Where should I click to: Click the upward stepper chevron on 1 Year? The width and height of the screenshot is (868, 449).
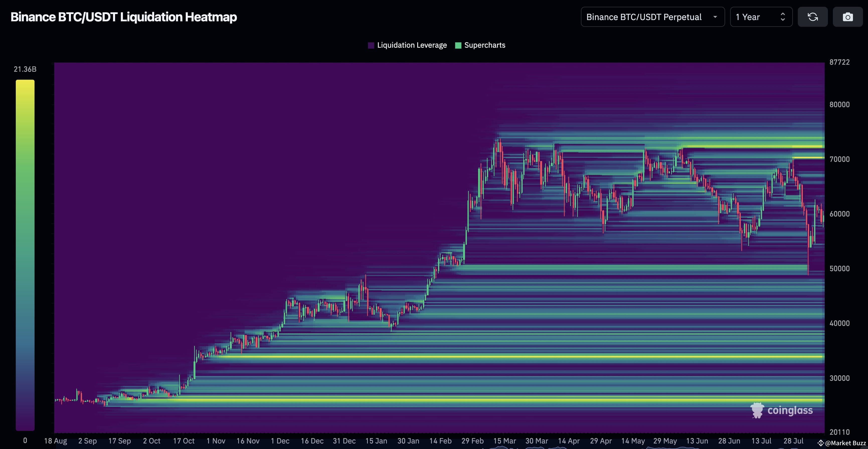click(x=783, y=14)
